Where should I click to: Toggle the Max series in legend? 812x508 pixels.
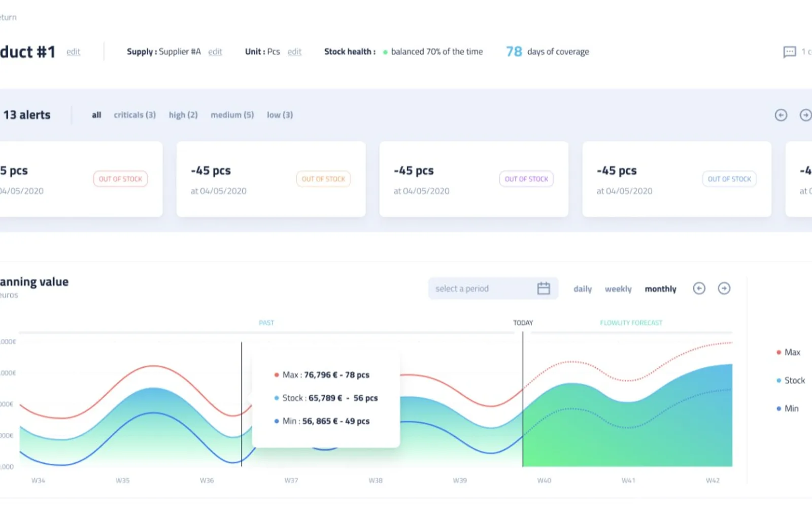[x=788, y=353]
